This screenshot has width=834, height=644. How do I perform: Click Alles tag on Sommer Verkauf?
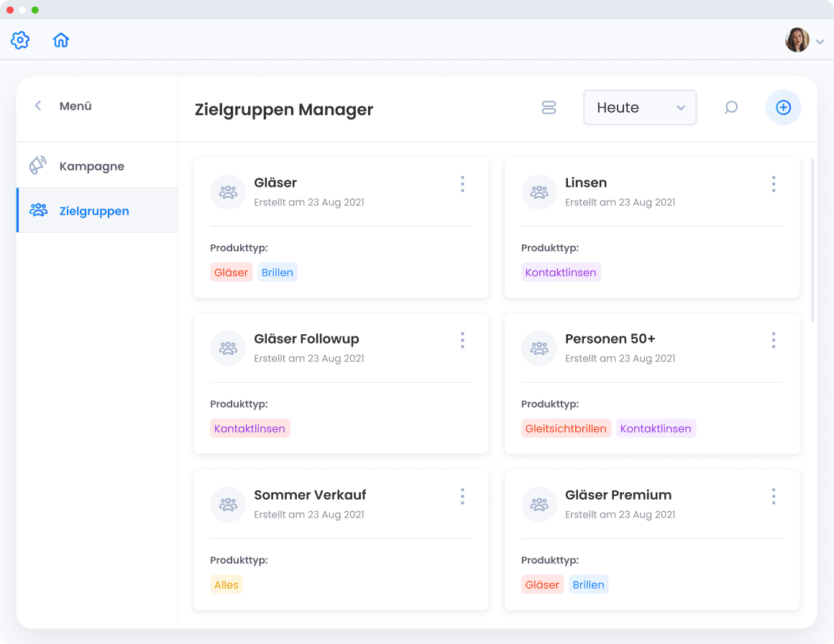[226, 584]
